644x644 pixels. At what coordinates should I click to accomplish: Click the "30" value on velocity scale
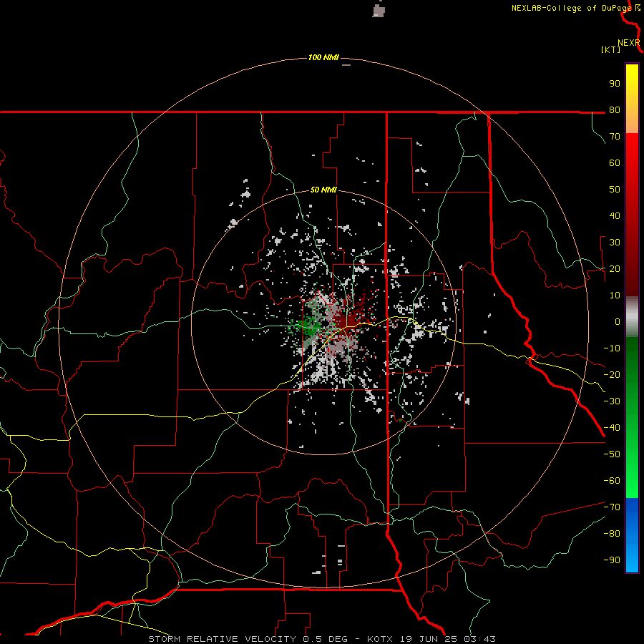coord(615,243)
